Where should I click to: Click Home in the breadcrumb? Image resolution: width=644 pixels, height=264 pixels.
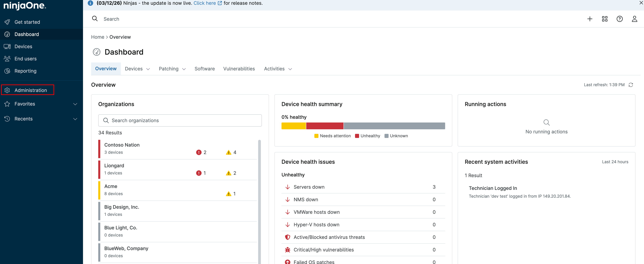pos(98,37)
